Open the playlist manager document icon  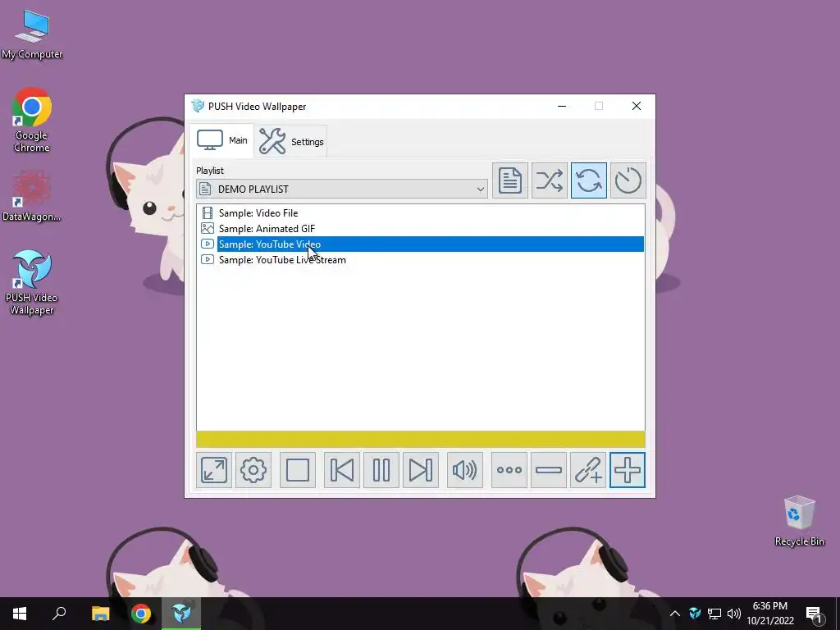[510, 180]
